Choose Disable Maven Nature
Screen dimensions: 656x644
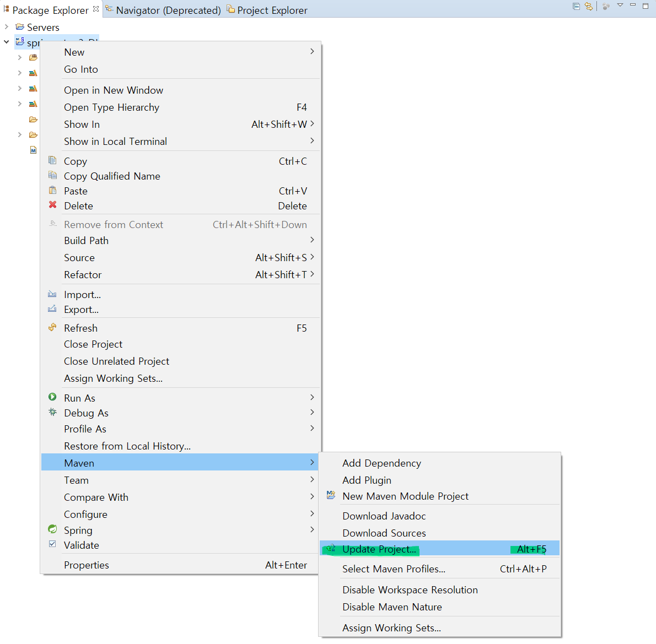(440, 607)
